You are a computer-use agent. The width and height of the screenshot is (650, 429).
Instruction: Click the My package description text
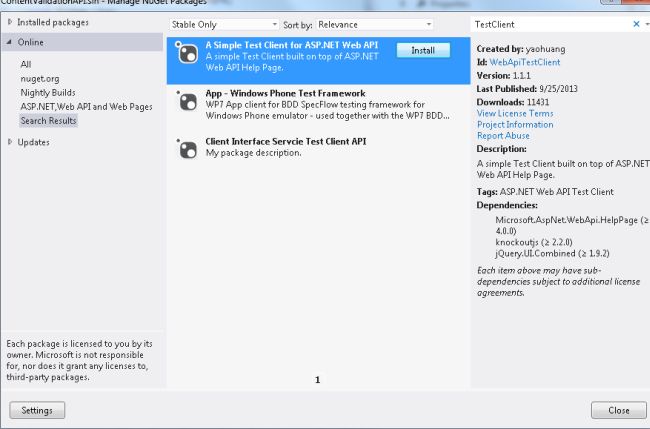(x=253, y=153)
